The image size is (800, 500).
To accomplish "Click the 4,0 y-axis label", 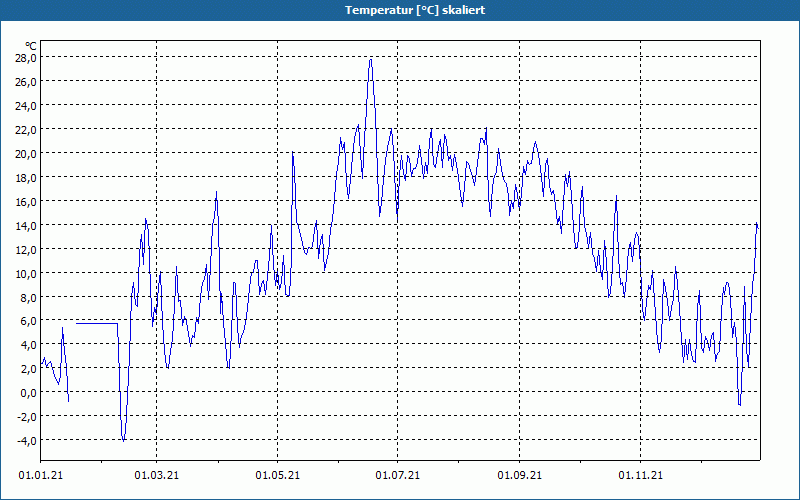I will pyautogui.click(x=28, y=345).
